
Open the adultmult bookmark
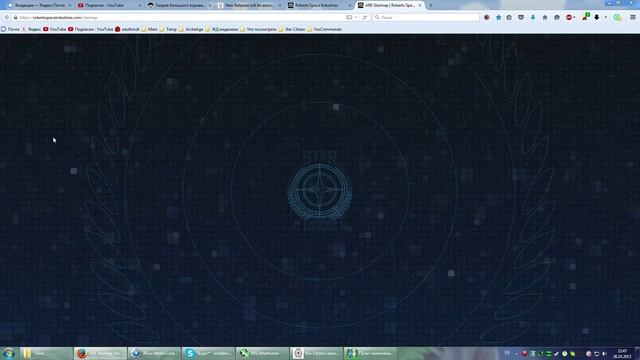127,29
